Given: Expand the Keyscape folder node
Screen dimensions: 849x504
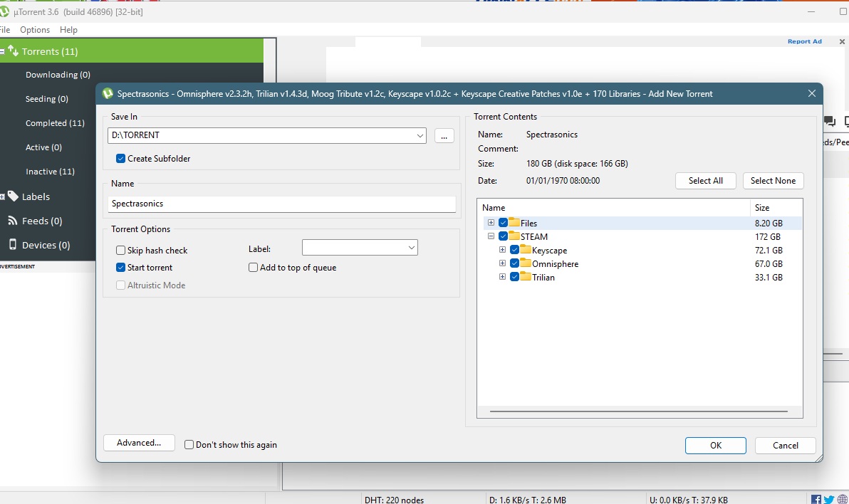Looking at the screenshot, I should coord(502,250).
